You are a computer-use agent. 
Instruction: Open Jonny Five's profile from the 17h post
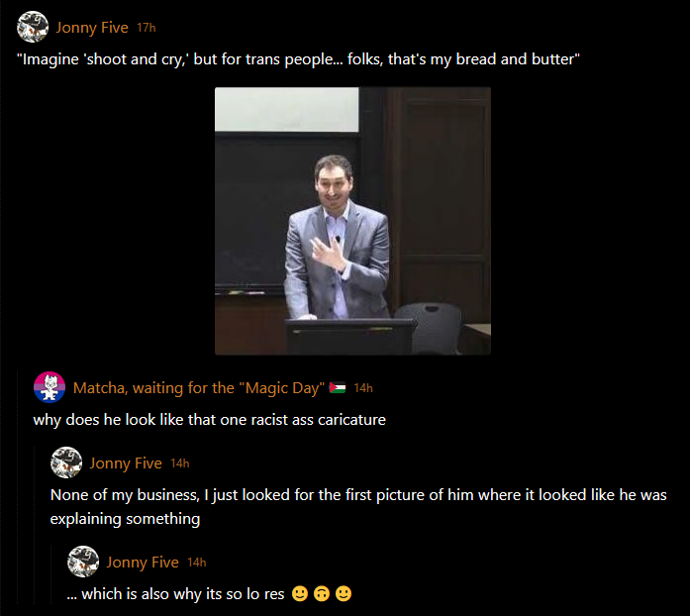tap(92, 28)
